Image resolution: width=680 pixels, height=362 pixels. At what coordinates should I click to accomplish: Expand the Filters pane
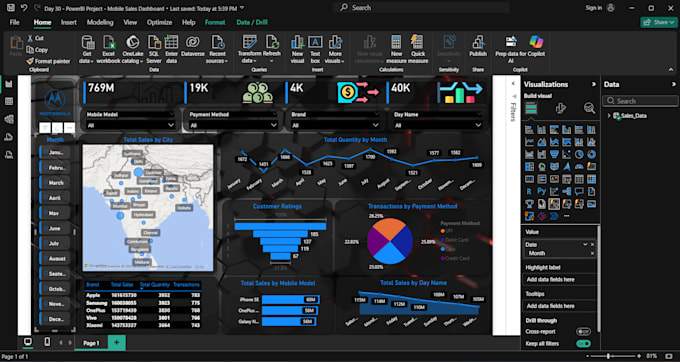click(x=512, y=84)
